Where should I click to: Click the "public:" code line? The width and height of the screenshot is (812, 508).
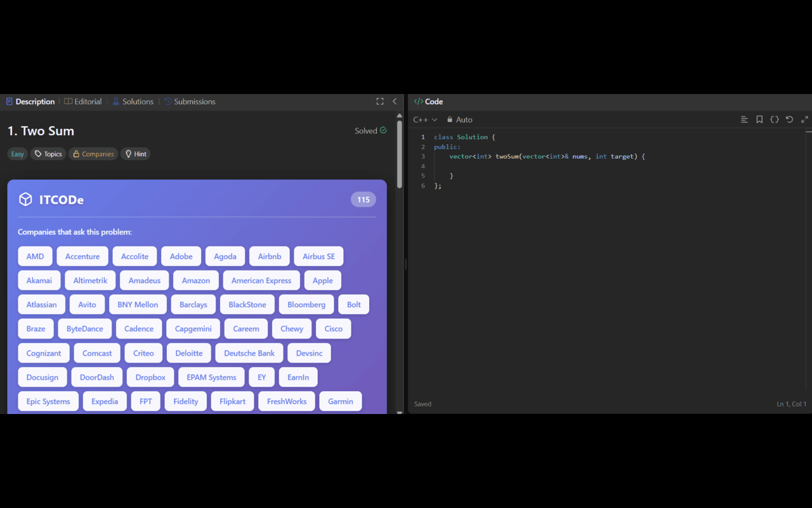pyautogui.click(x=447, y=147)
